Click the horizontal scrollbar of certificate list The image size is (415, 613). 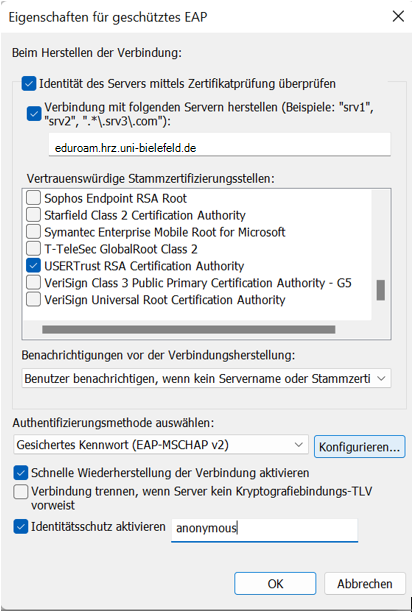coord(188,330)
